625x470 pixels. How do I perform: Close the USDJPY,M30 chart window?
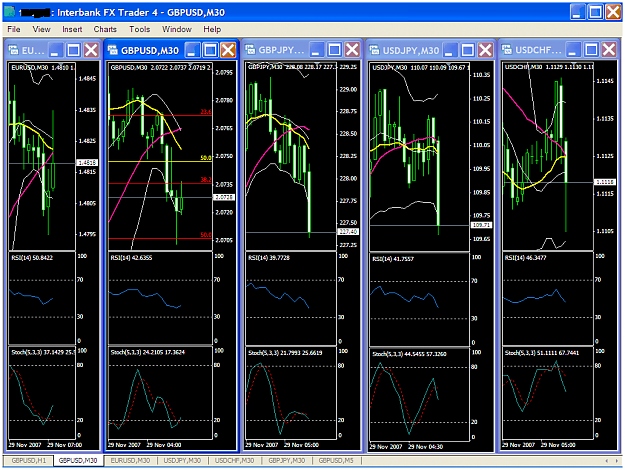point(485,50)
